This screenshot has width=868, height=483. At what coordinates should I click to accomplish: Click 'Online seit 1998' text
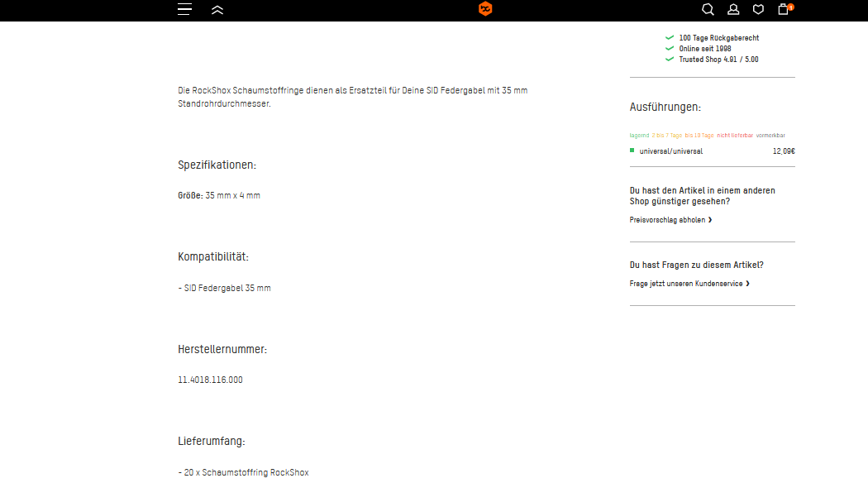coord(705,49)
